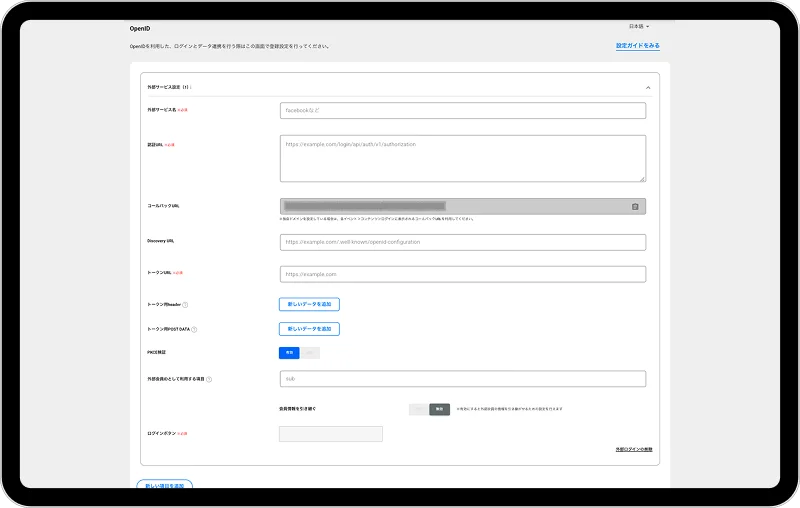
Task: Focus the 外部サービス名 input field
Action: [463, 110]
